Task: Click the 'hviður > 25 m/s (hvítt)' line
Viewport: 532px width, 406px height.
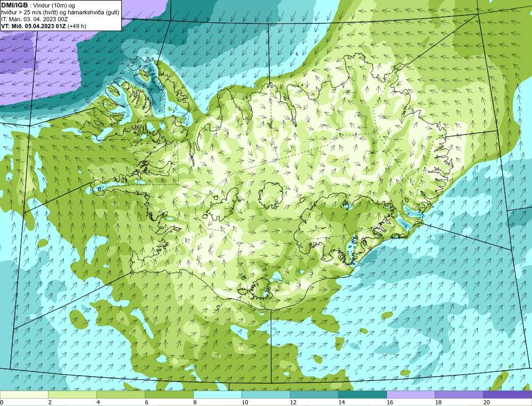Action: [x=29, y=13]
